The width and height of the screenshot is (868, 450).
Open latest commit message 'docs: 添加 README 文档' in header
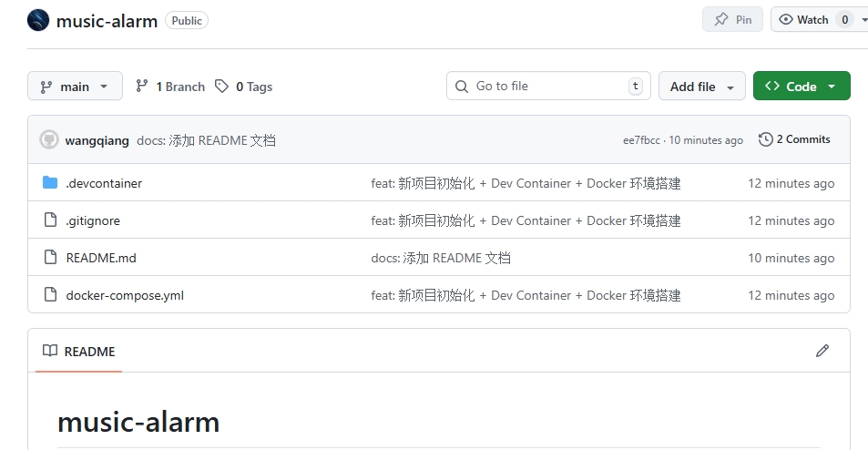[x=206, y=140]
